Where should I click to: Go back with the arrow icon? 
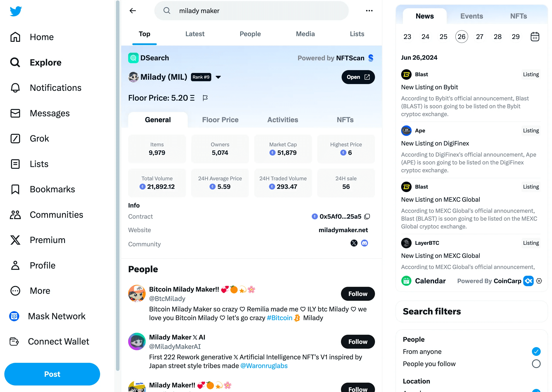[x=133, y=11]
